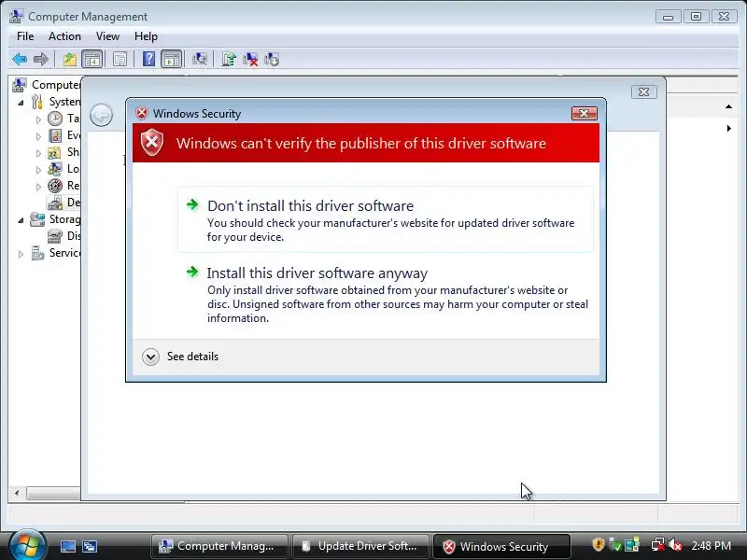Open the Action menu
The image size is (747, 560).
coord(64,36)
